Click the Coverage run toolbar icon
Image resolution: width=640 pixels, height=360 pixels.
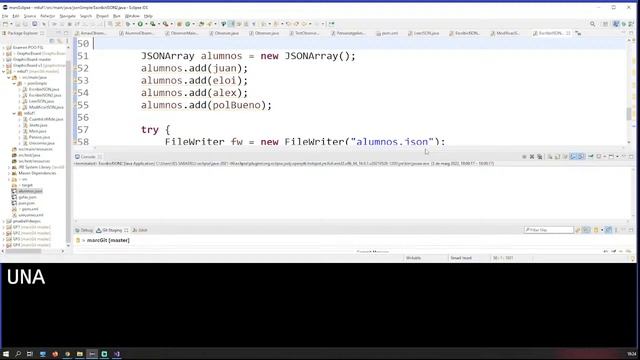pos(152,24)
